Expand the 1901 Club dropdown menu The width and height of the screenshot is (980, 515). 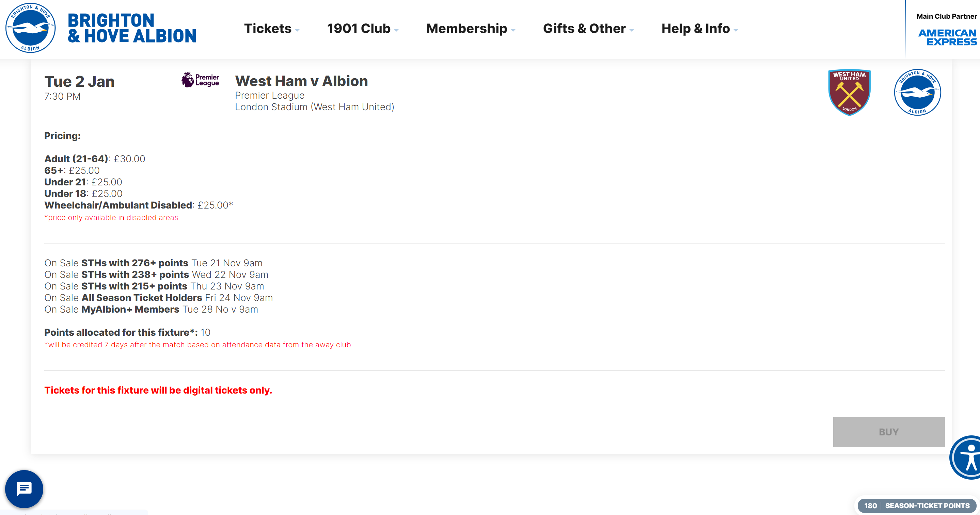tap(363, 29)
